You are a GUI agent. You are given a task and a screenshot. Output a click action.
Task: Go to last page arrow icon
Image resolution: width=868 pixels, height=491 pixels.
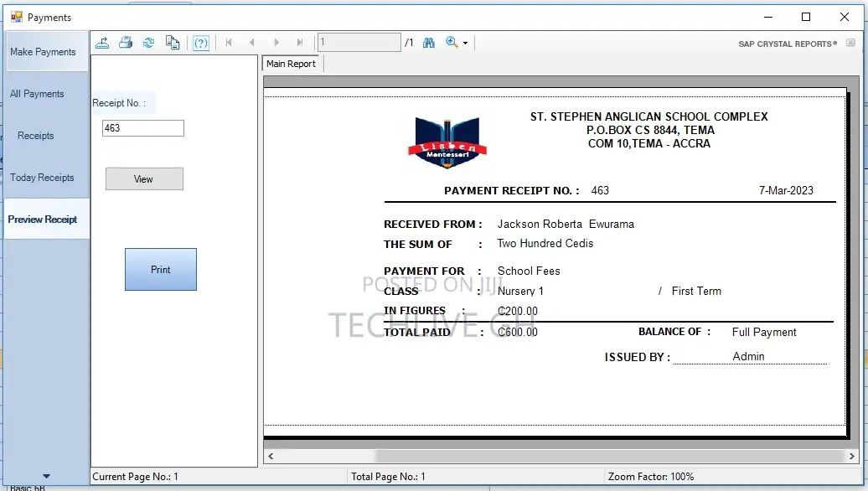[x=299, y=43]
